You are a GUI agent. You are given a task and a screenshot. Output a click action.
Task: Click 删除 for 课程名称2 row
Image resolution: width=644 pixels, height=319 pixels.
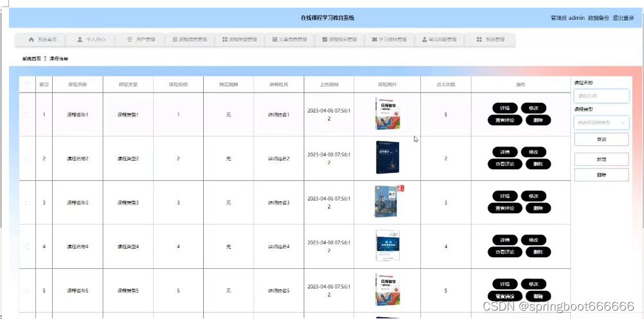pos(538,164)
